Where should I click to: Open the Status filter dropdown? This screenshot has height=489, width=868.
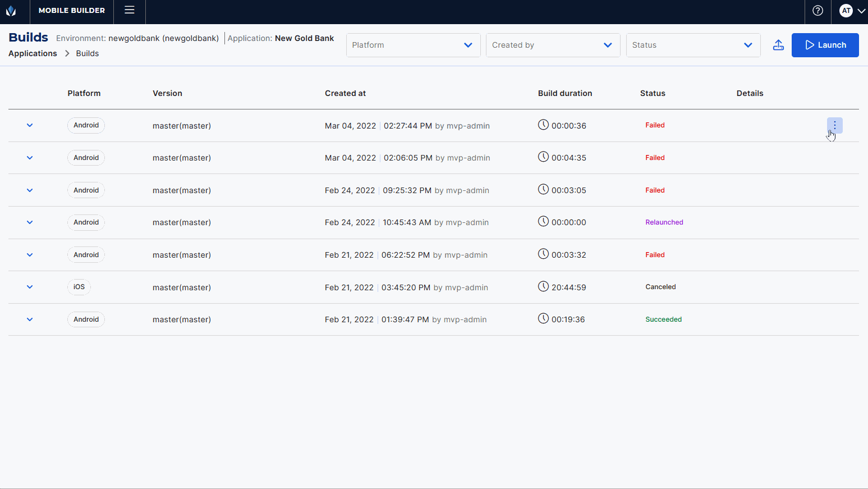(x=693, y=45)
